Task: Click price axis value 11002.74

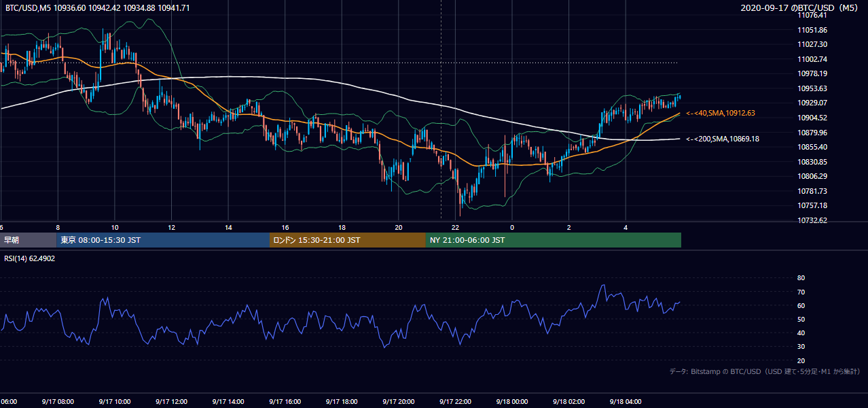Action: coord(812,59)
